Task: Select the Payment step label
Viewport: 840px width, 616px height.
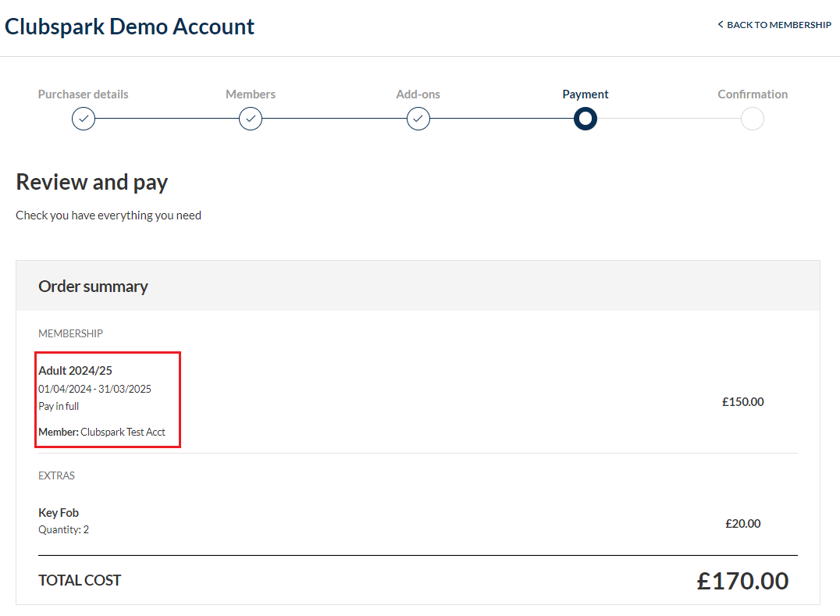Action: 586,94
